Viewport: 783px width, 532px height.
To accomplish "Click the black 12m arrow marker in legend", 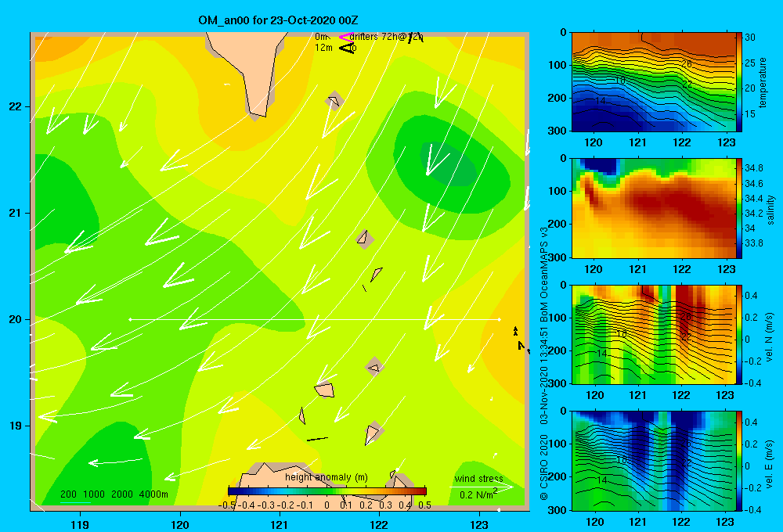I will [345, 48].
